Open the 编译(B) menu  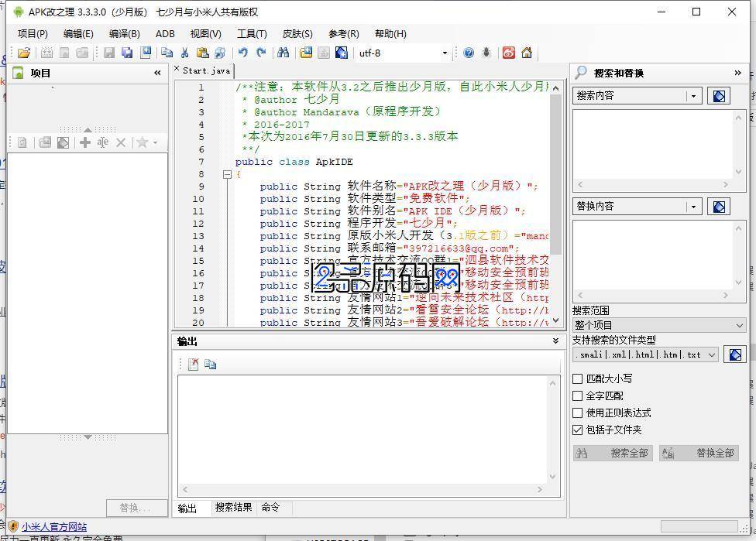click(125, 34)
